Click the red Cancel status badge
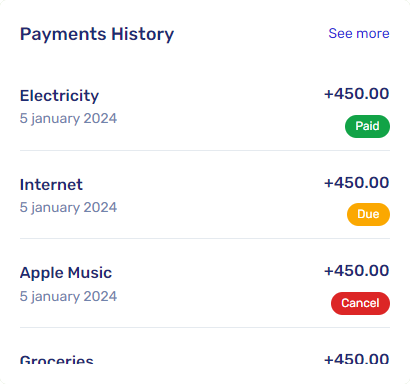 (x=360, y=303)
